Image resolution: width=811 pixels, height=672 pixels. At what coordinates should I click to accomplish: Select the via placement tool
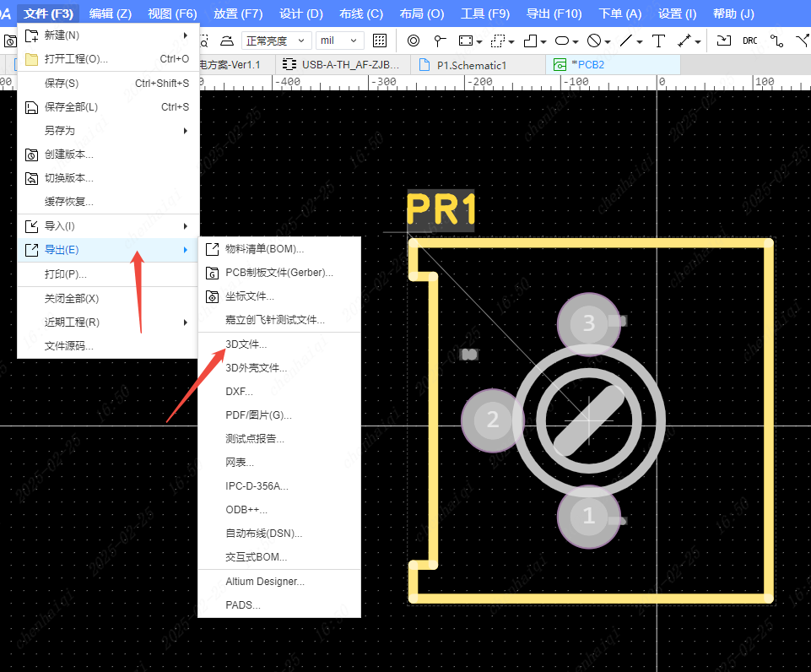[414, 41]
